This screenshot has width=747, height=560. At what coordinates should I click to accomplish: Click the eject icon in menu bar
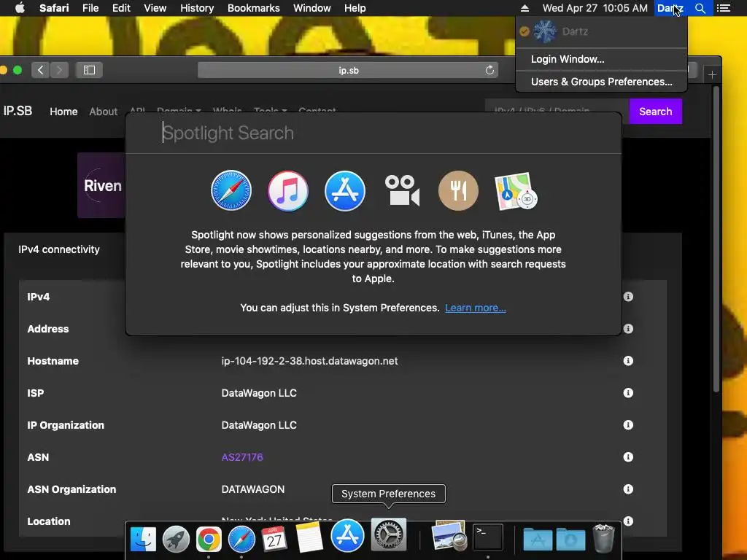point(525,8)
